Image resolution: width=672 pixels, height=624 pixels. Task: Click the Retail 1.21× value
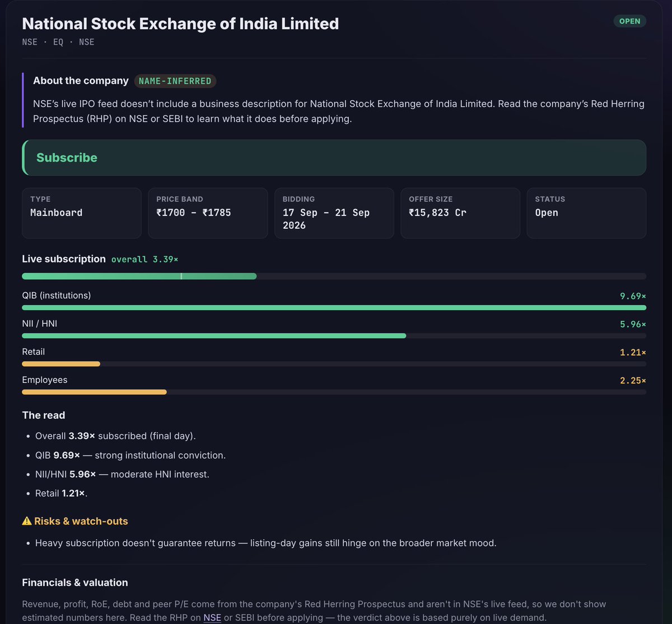(633, 352)
